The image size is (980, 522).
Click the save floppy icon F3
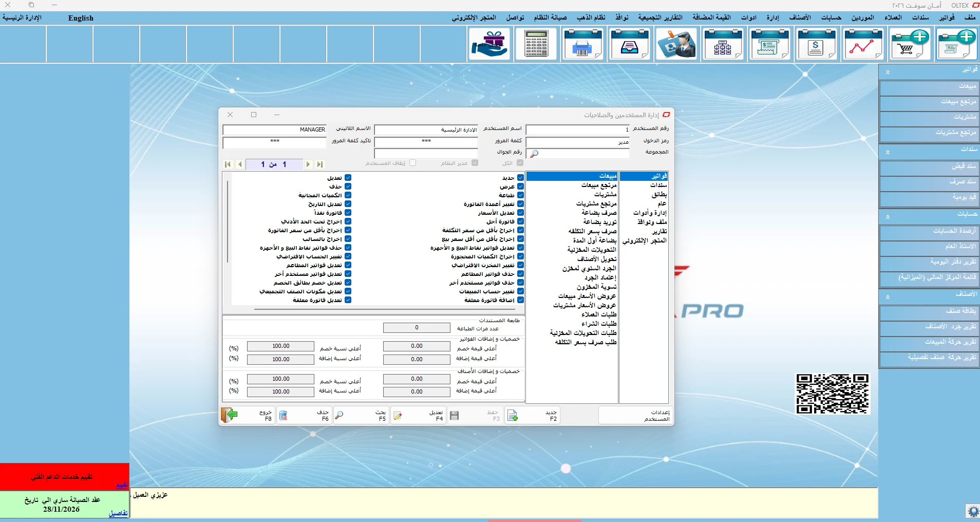(x=455, y=416)
